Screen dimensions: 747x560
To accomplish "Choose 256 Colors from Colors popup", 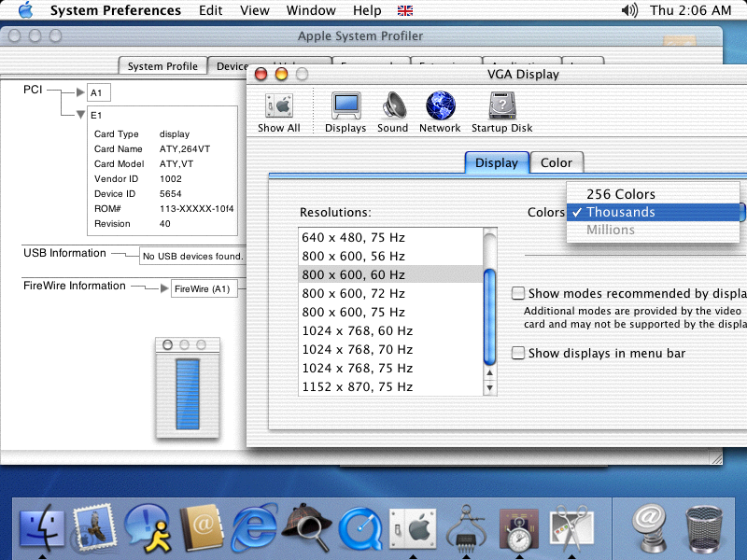I will (653, 194).
